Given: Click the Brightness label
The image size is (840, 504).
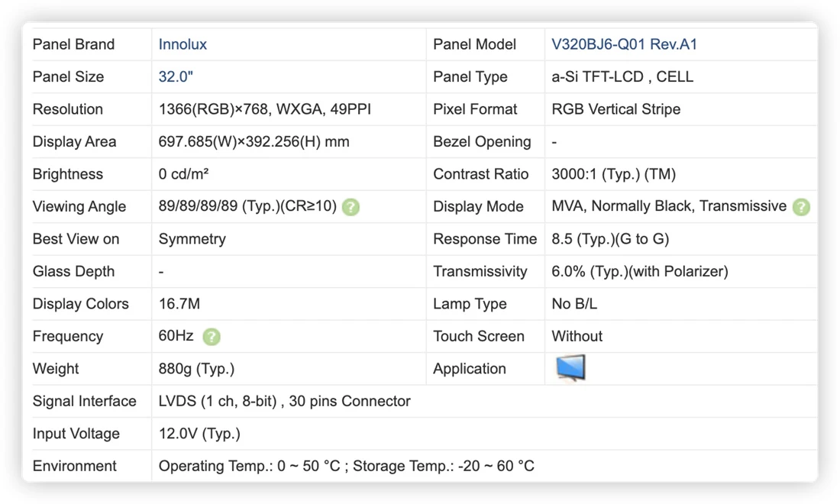Looking at the screenshot, I should (67, 174).
